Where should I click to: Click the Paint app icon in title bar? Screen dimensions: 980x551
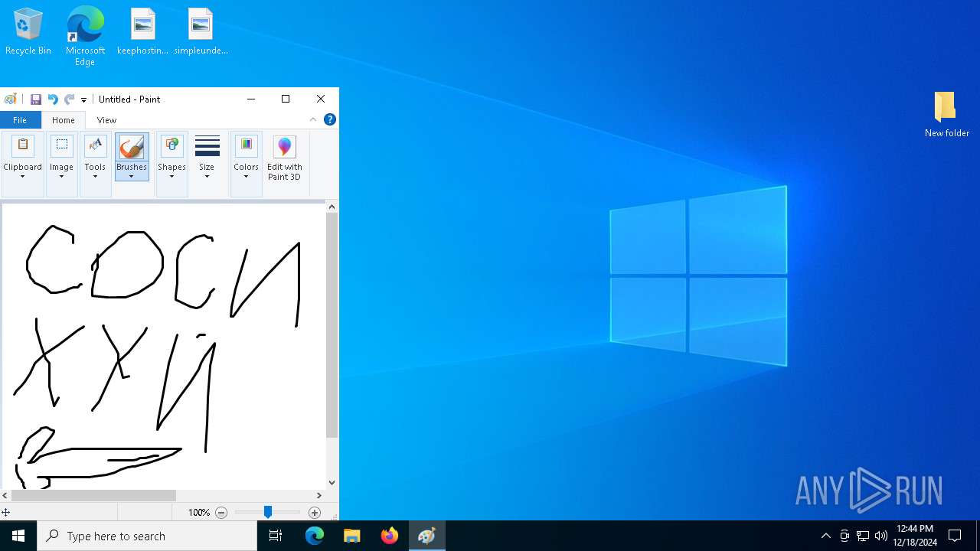tap(11, 99)
